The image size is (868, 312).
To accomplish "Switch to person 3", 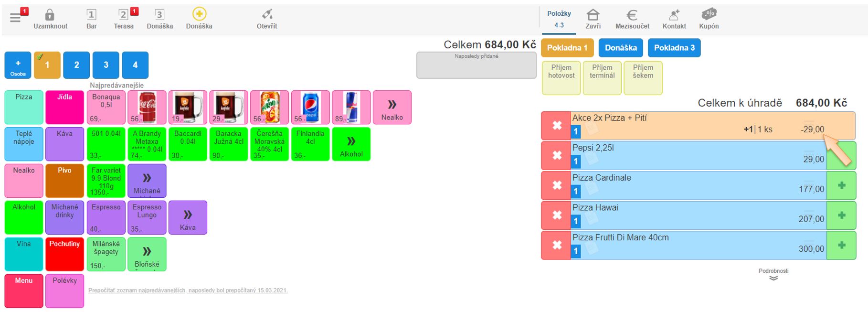I will coord(106,65).
